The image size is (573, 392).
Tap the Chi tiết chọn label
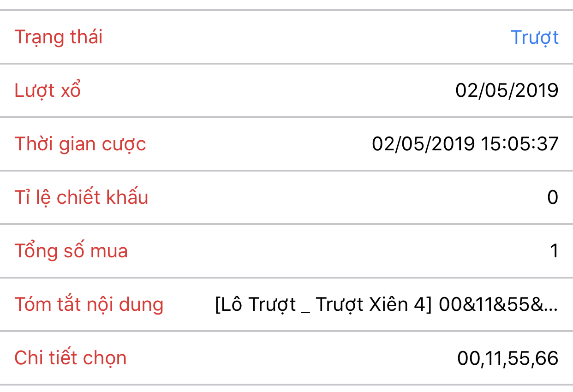point(71,358)
